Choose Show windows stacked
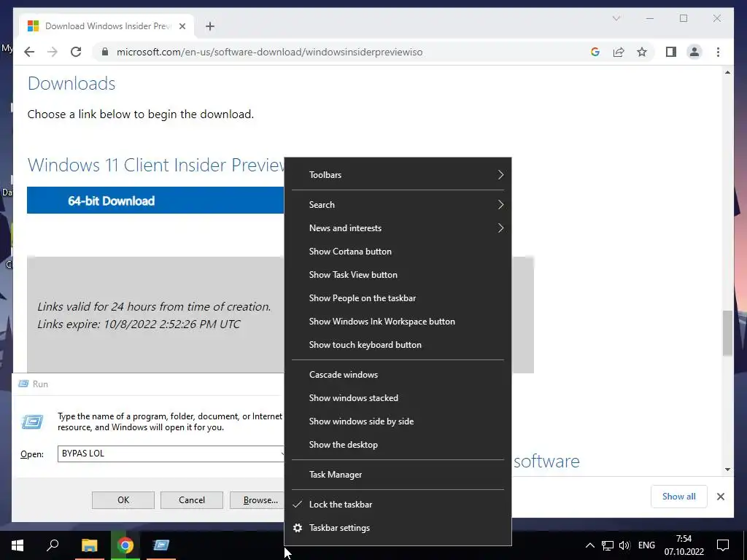 coord(398,398)
